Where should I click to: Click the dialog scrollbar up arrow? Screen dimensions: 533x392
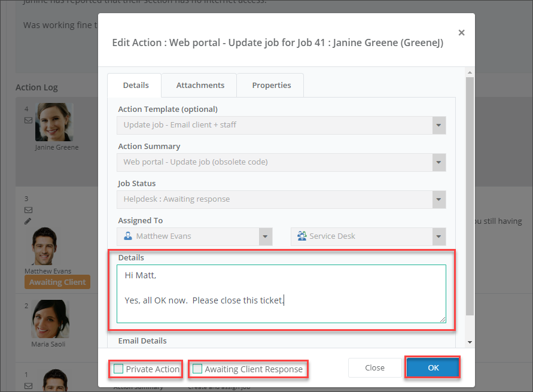coord(470,72)
